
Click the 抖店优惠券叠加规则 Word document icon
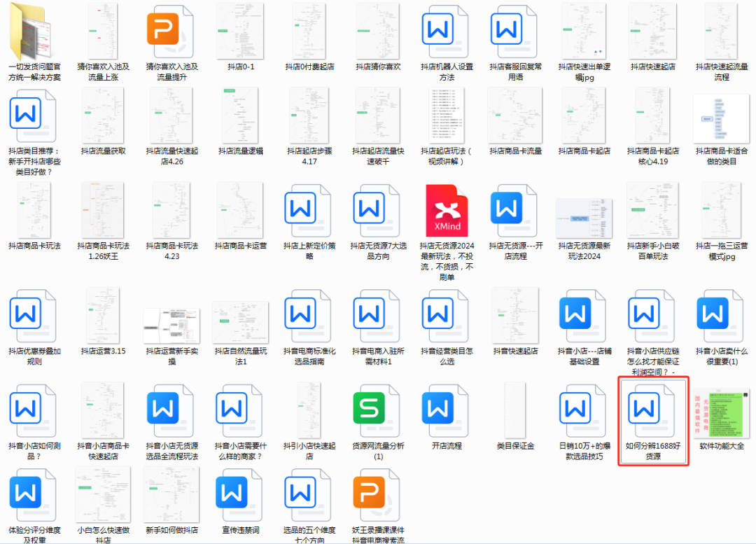point(32,316)
